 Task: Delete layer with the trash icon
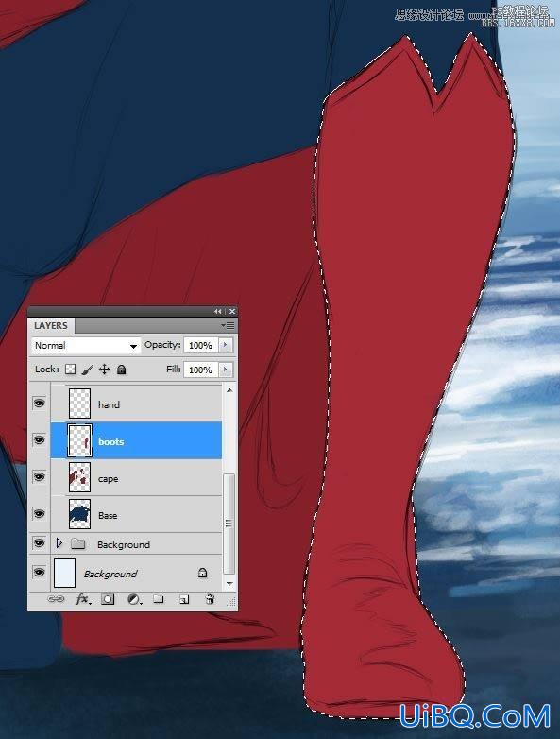(x=210, y=599)
